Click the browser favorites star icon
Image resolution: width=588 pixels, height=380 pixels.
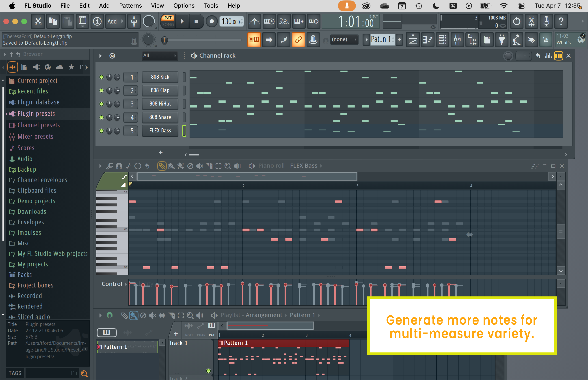pos(71,67)
